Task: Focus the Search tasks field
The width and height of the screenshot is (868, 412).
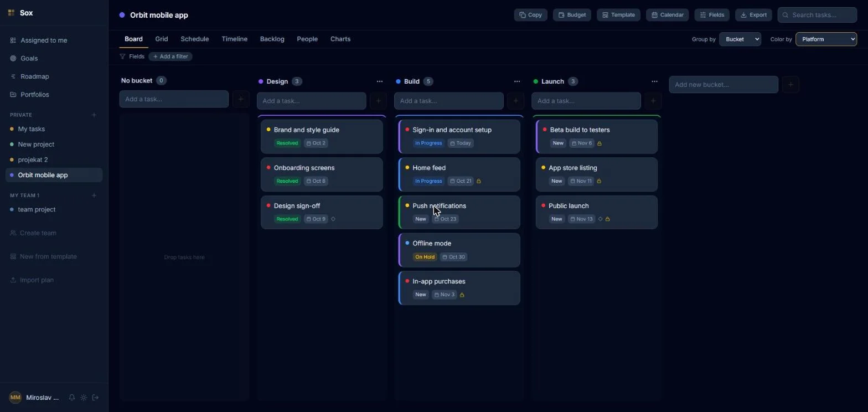Action: pos(817,15)
